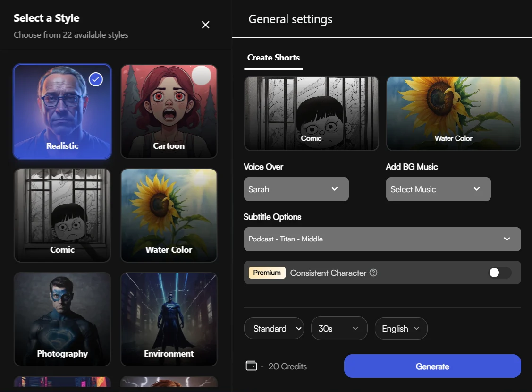Screen dimensions: 532x392
Task: Select the Environment style card
Action: point(169,319)
